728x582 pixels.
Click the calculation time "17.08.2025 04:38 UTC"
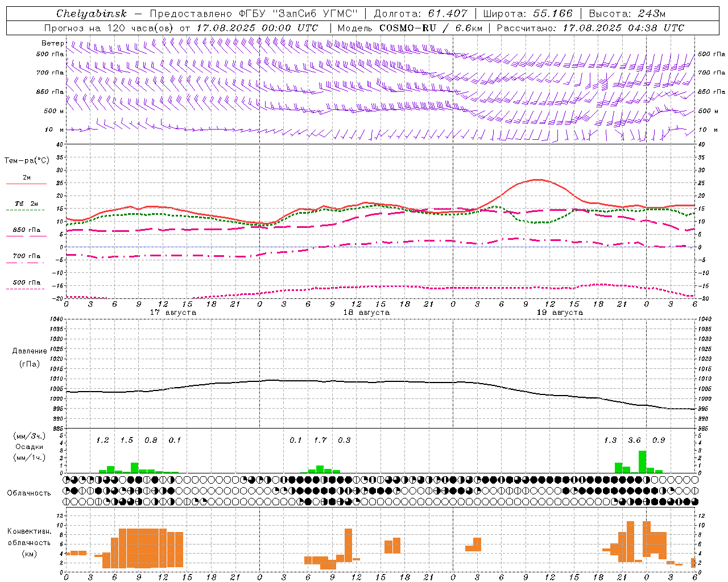click(x=623, y=28)
